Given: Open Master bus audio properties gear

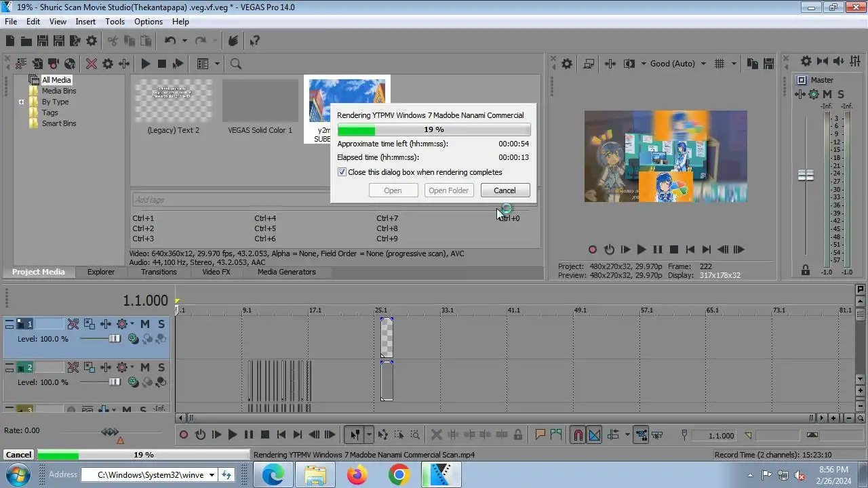Looking at the screenshot, I should [x=806, y=61].
